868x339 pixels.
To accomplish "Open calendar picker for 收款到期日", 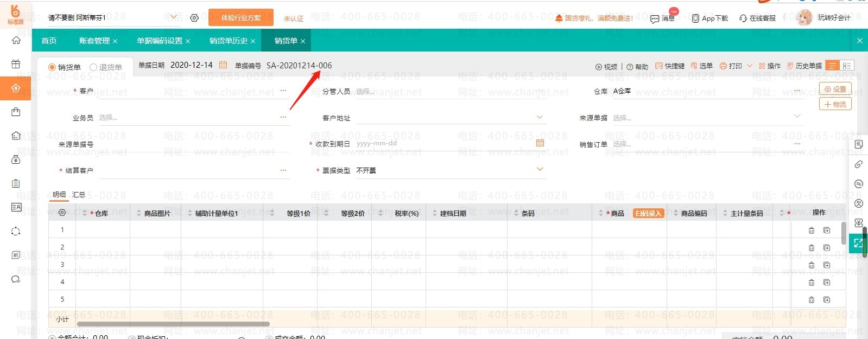I will [x=540, y=143].
